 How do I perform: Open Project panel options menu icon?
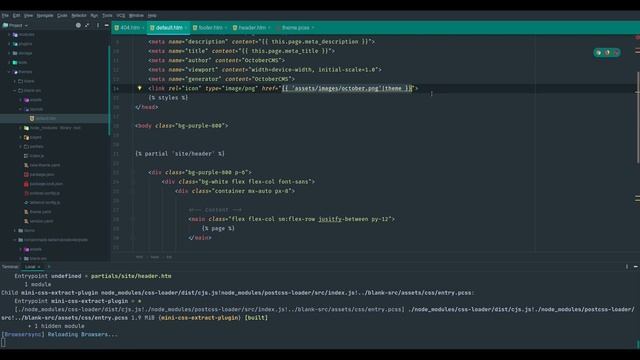pyautogui.click(x=98, y=25)
